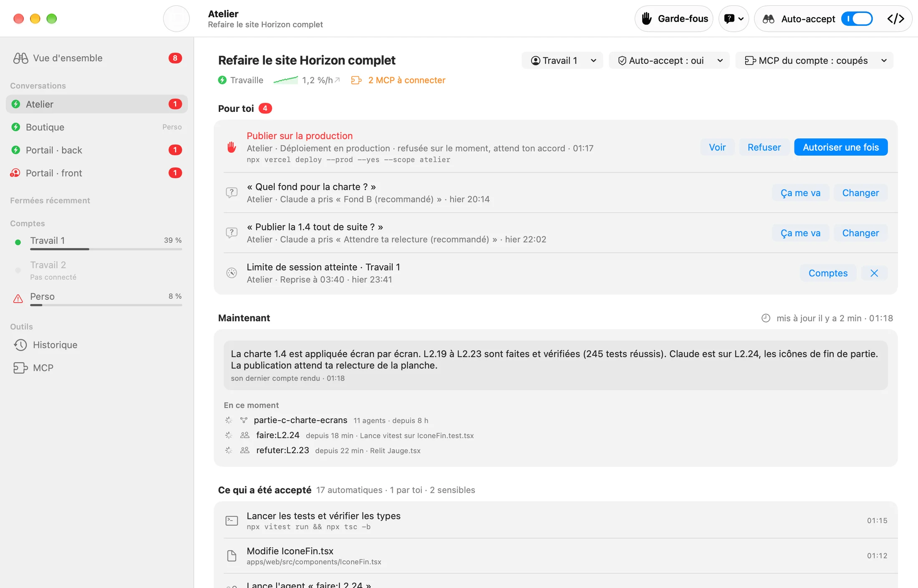Open the question bubble dropdown in toolbar
918x588 pixels.
[x=734, y=19]
